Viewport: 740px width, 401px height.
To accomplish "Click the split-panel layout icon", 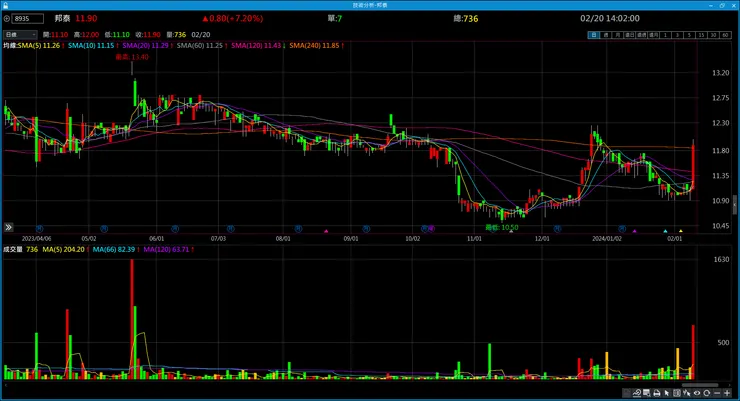I will pyautogui.click(x=677, y=393).
